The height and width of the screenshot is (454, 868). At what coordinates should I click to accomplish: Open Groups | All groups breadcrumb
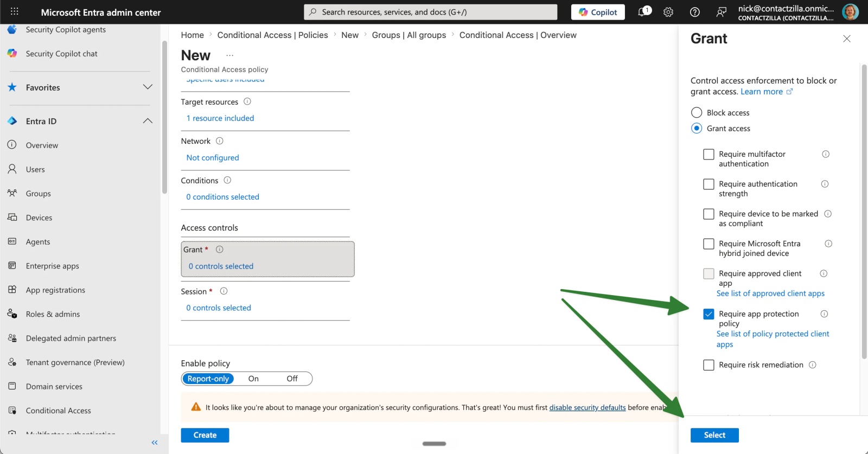tap(409, 35)
